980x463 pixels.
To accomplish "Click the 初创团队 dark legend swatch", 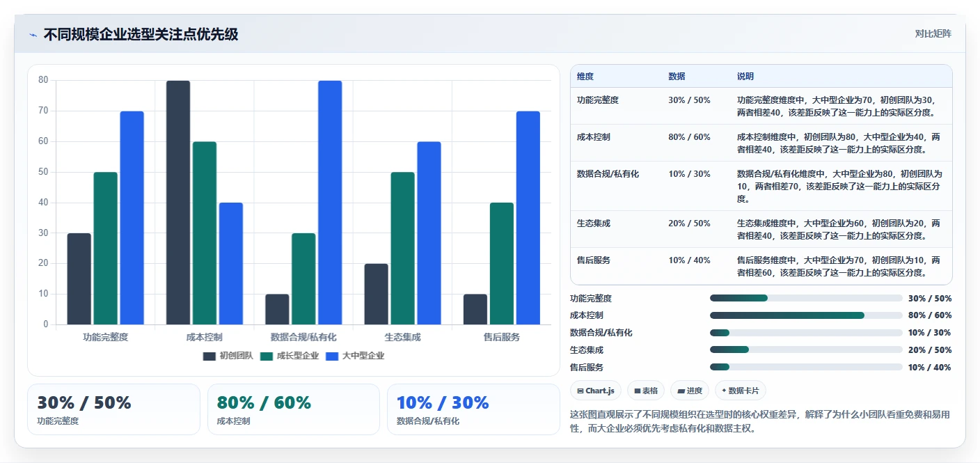I will tap(209, 356).
